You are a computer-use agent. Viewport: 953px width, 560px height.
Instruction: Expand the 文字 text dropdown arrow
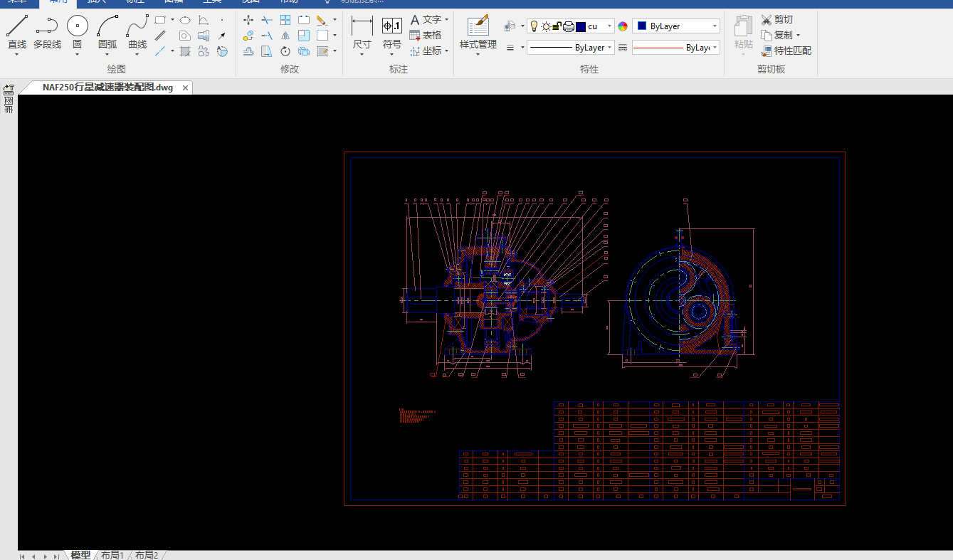(446, 20)
